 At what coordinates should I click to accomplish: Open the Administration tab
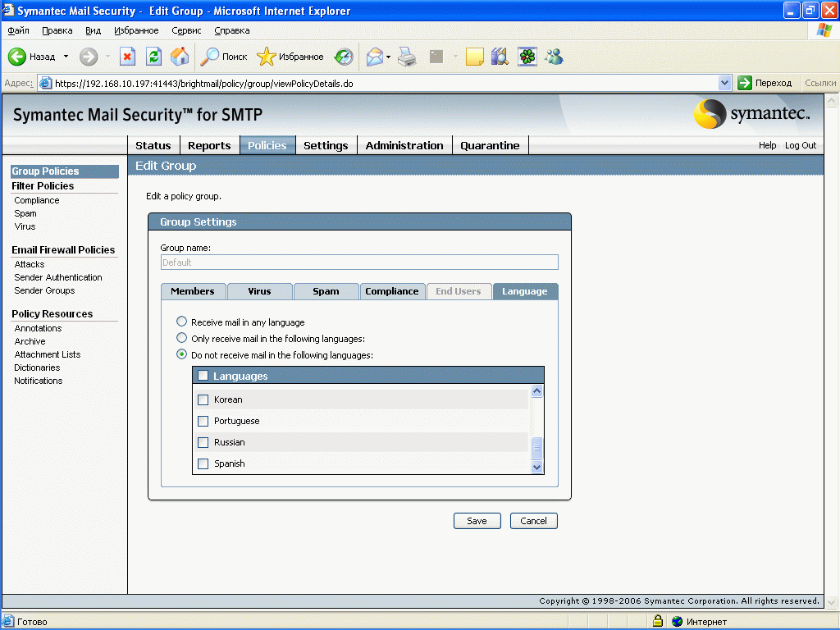(404, 145)
